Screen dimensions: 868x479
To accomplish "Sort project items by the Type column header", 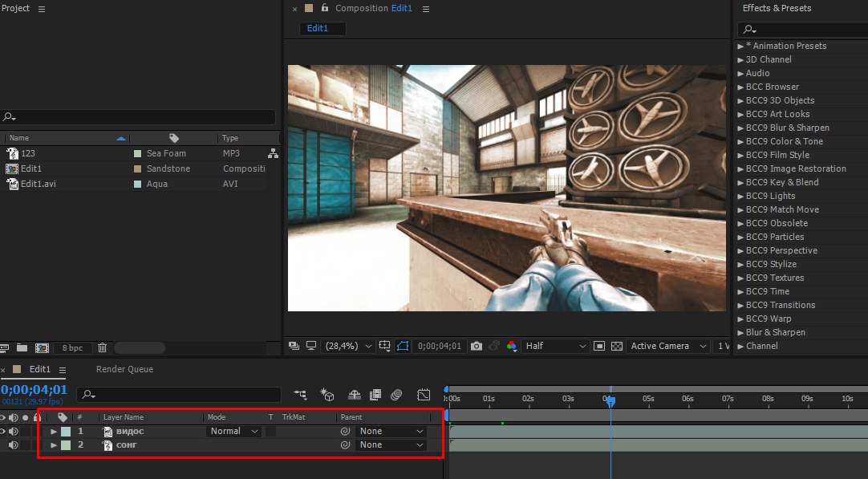I will (230, 138).
